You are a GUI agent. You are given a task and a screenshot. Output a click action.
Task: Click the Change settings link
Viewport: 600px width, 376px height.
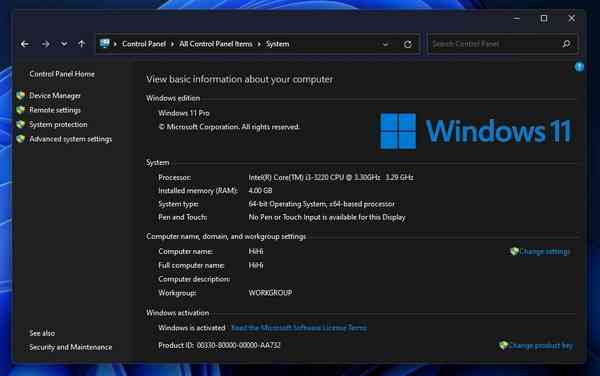coord(545,252)
